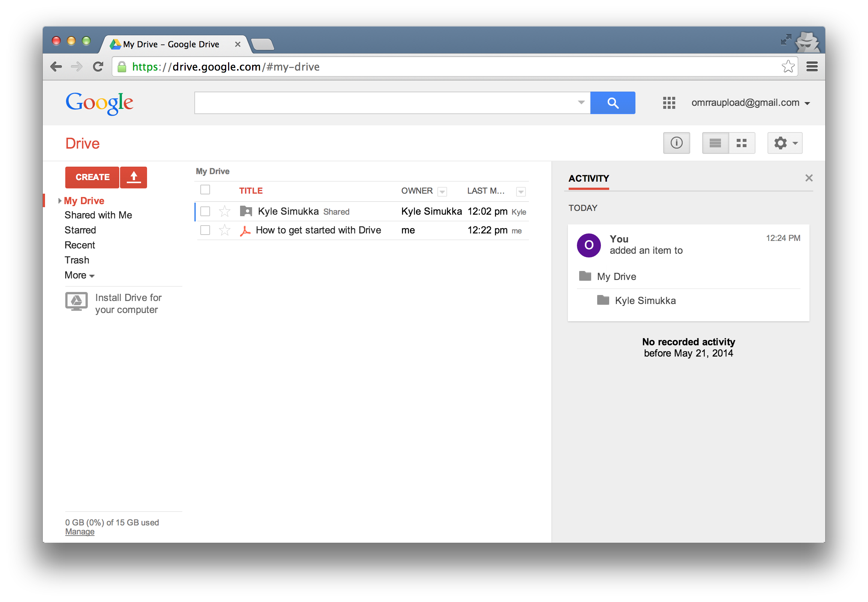Click the browser forward arrow
Image resolution: width=868 pixels, height=602 pixels.
77,67
